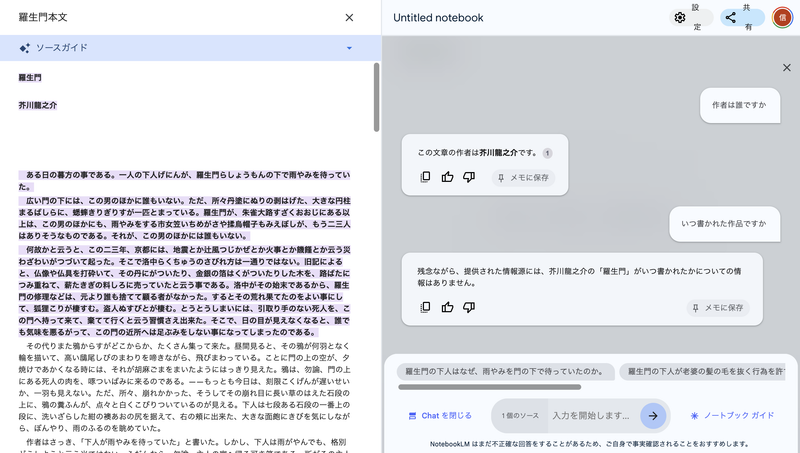Collapse source guide using the dropdown arrow
Image resolution: width=800 pixels, height=453 pixels.
(349, 48)
